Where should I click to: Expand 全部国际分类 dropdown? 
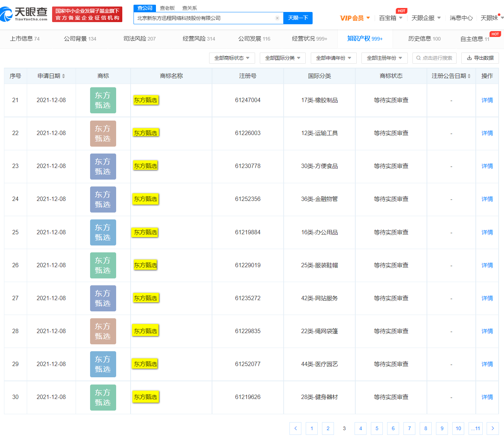(283, 58)
